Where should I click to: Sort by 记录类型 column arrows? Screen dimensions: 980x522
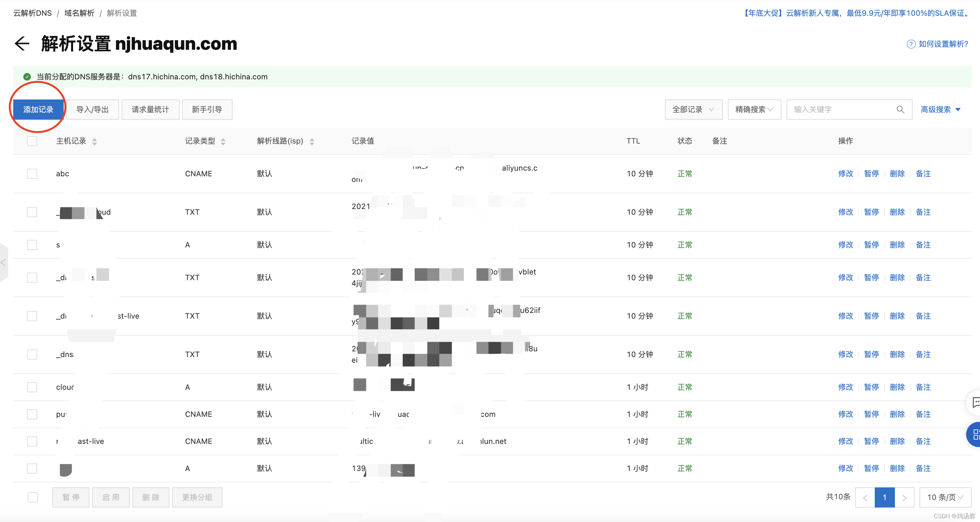(x=223, y=141)
